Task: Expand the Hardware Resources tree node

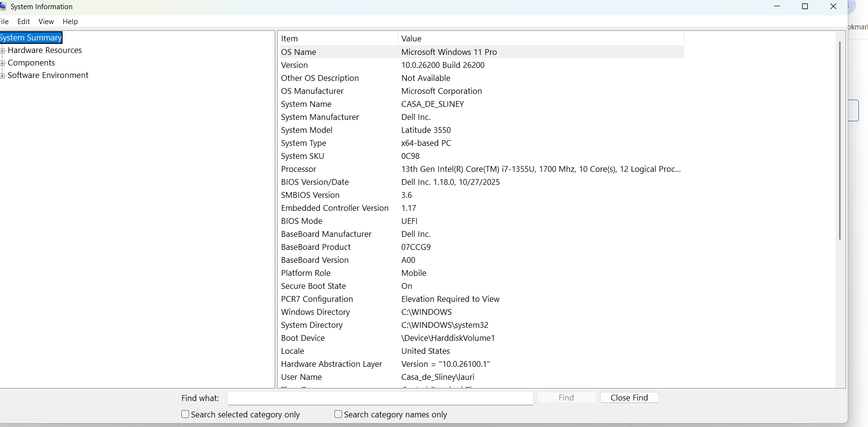Action: coord(2,51)
